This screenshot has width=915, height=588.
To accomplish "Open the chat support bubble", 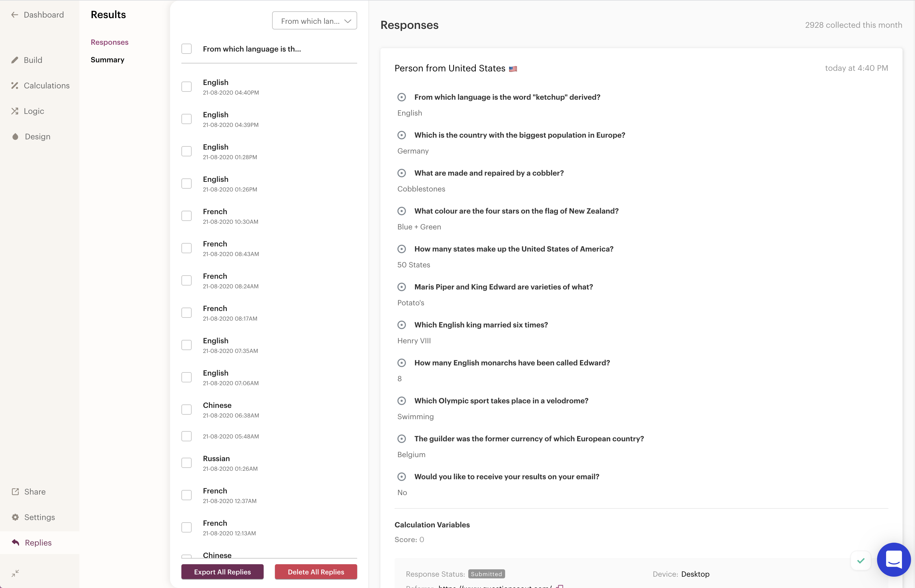I will click(894, 559).
